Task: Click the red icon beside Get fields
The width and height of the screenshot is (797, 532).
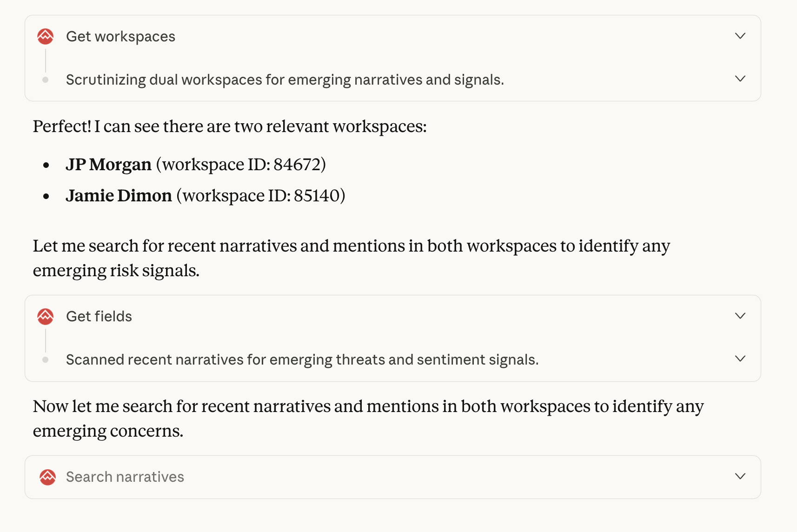Action: [x=46, y=316]
